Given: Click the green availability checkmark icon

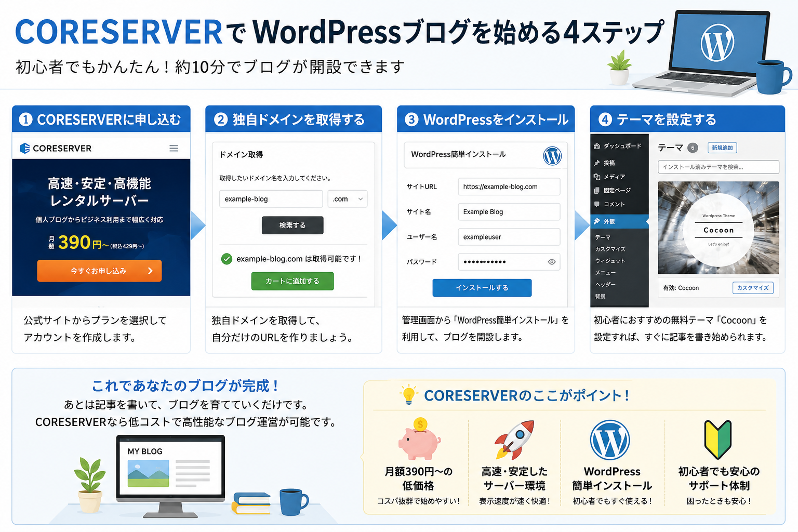Looking at the screenshot, I should (227, 259).
